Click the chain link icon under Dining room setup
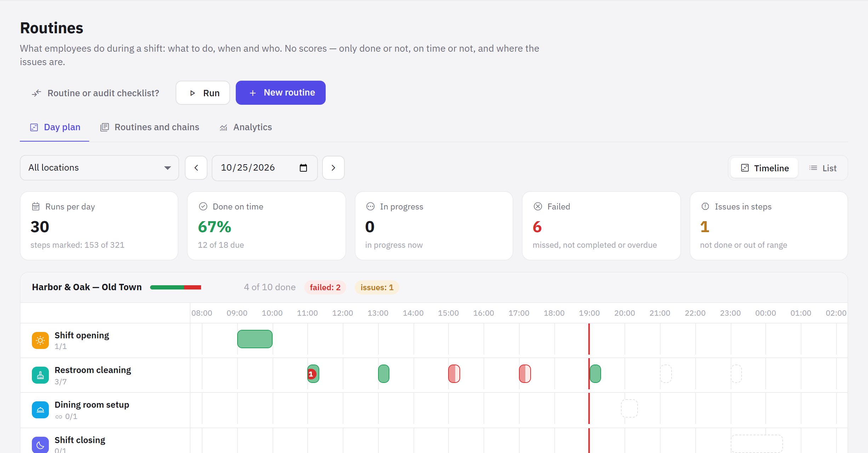Viewport: 868px width, 453px height. click(x=59, y=417)
